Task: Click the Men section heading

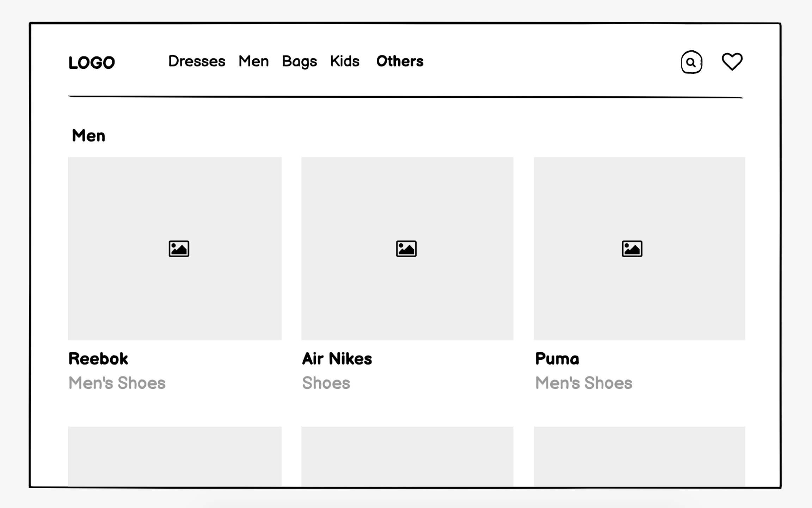Action: (88, 135)
